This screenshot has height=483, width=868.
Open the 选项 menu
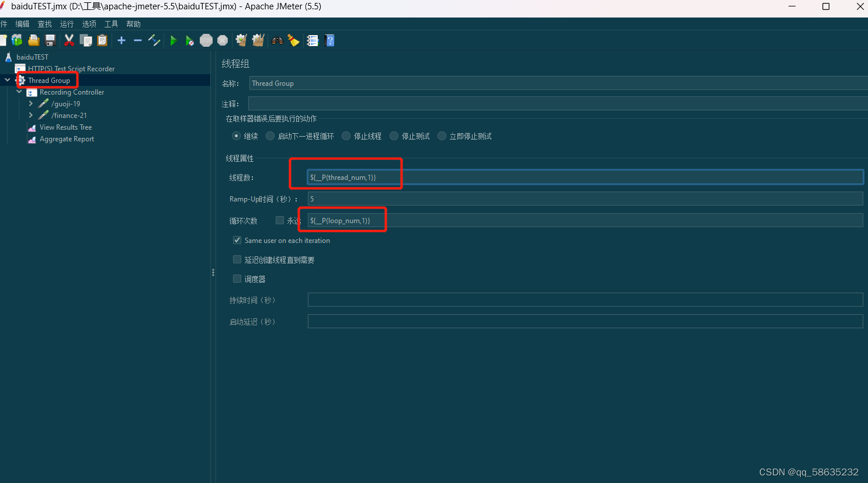pos(89,24)
